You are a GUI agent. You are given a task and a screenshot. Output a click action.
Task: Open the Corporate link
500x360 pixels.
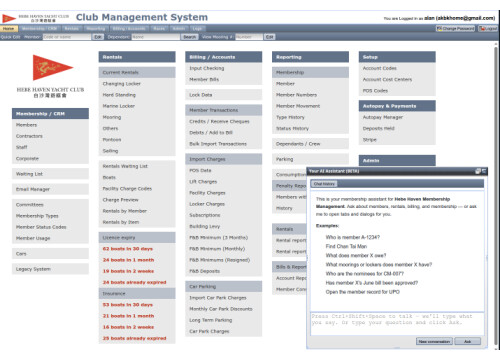tap(27, 159)
